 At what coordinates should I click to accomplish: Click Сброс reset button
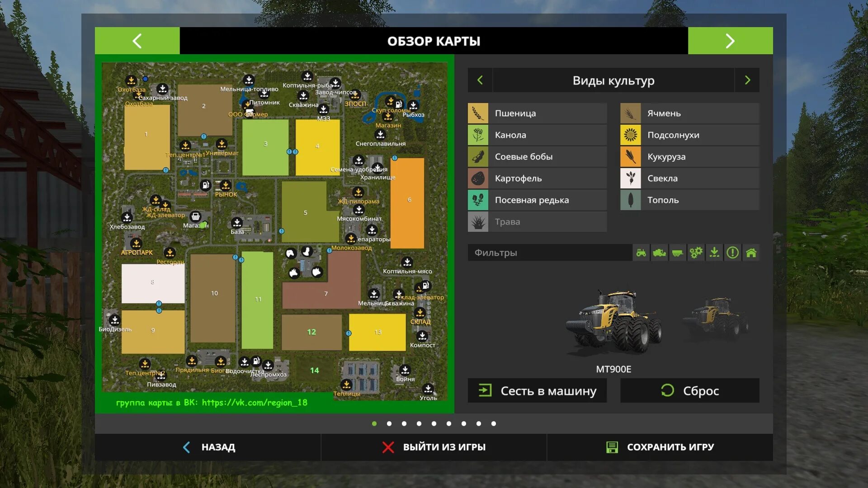(689, 390)
